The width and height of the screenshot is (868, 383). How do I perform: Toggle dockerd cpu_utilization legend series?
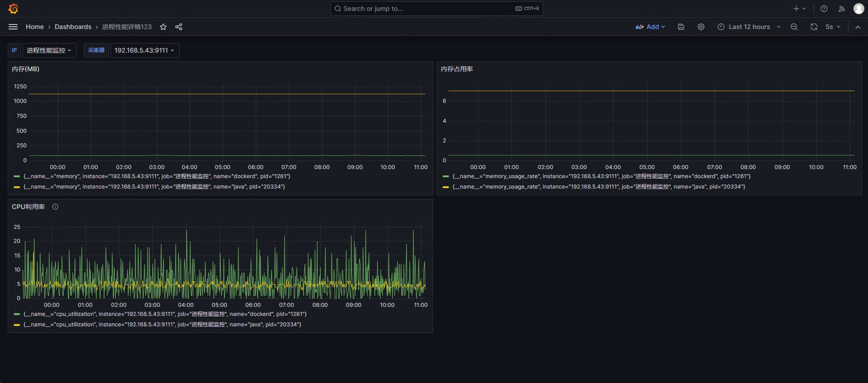(x=165, y=314)
